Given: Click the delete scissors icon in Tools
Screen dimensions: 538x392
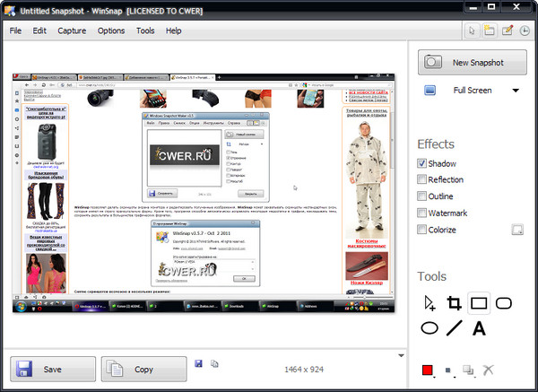Looking at the screenshot, I should pyautogui.click(x=489, y=370).
